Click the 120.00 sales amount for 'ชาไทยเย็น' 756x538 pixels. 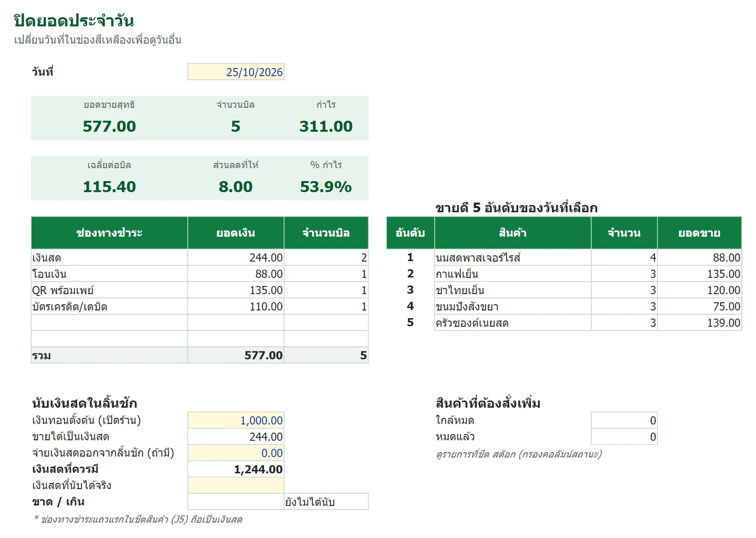point(700,290)
